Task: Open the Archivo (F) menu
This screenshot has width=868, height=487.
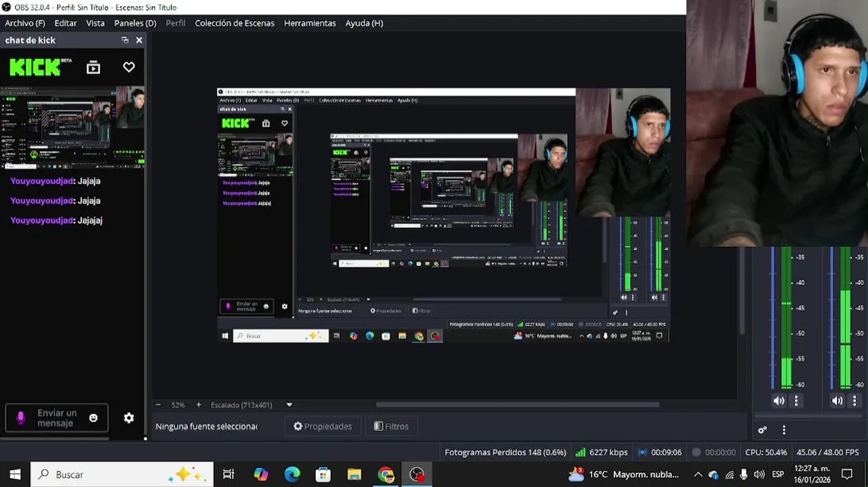Action: 25,23
